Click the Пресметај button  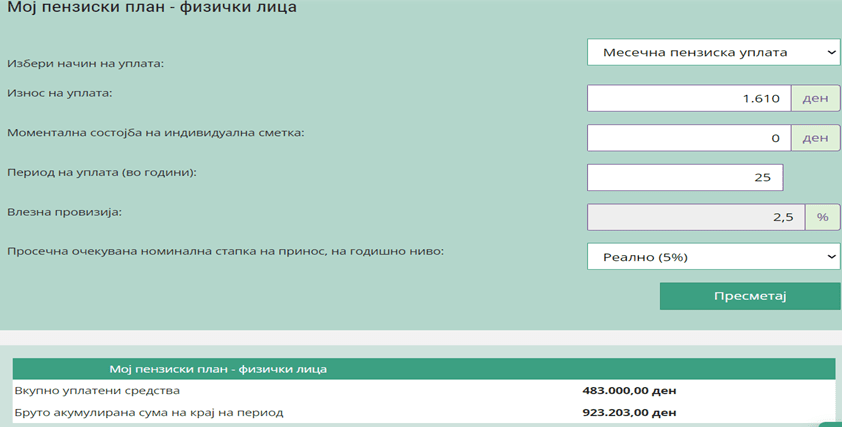750,296
